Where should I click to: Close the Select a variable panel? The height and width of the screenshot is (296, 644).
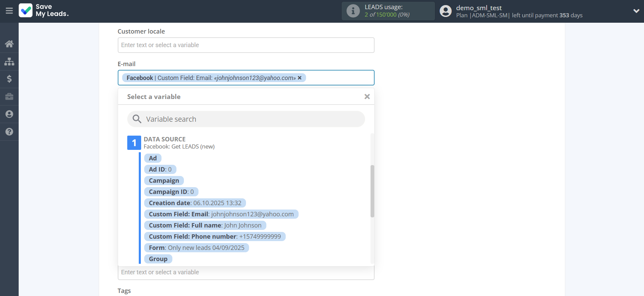tap(367, 97)
